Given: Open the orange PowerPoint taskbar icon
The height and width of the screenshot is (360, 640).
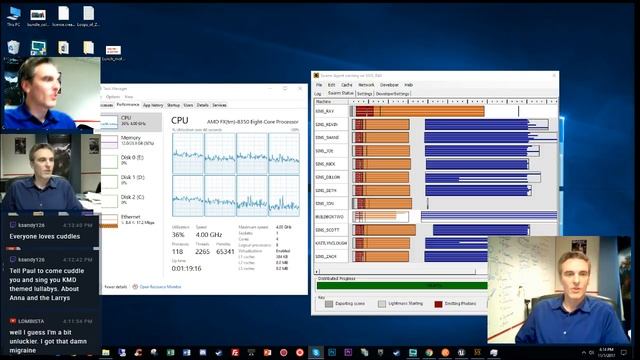Looking at the screenshot, I should coord(267,352).
